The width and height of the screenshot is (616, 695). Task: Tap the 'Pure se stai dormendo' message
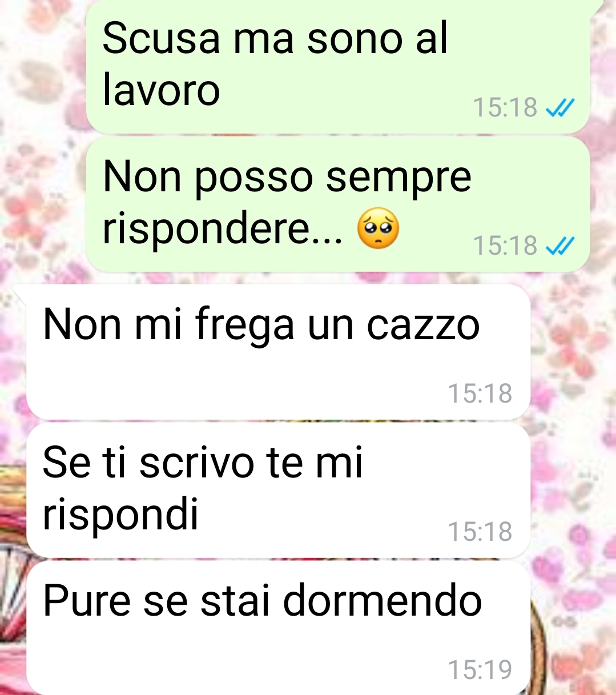(x=279, y=628)
